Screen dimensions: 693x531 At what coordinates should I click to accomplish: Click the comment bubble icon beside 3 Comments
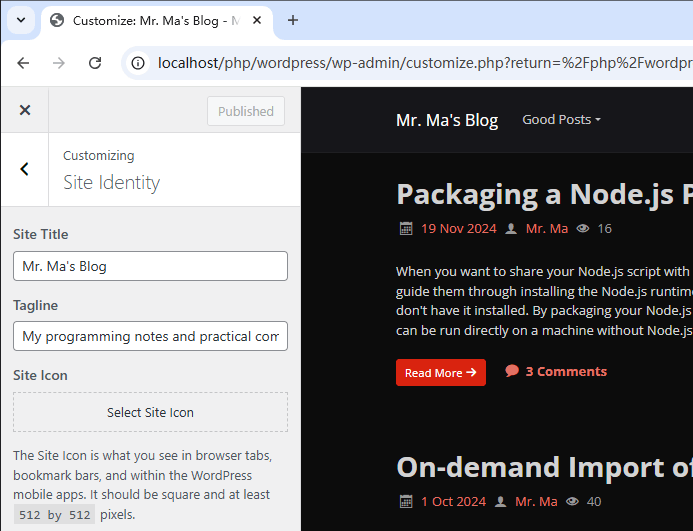click(x=512, y=371)
